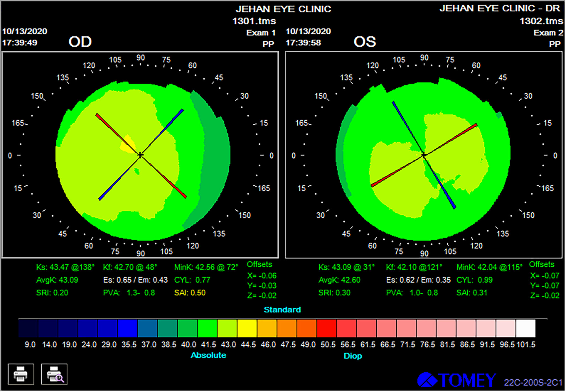The width and height of the screenshot is (566, 392).
Task: Click the Standard scale label
Action: (282, 310)
